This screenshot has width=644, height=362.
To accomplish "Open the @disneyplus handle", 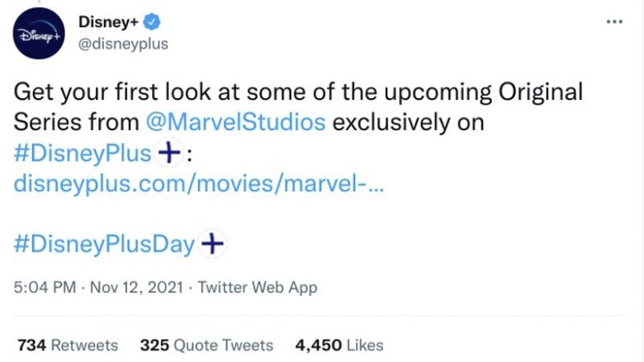I will point(123,44).
